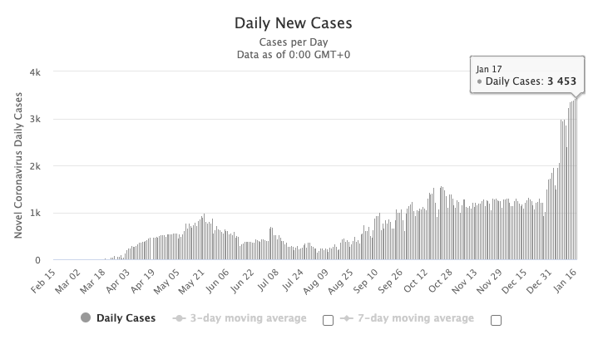Click the 3-day moving average line marker
Image resolution: width=603 pixels, height=364 pixels.
pyautogui.click(x=177, y=318)
